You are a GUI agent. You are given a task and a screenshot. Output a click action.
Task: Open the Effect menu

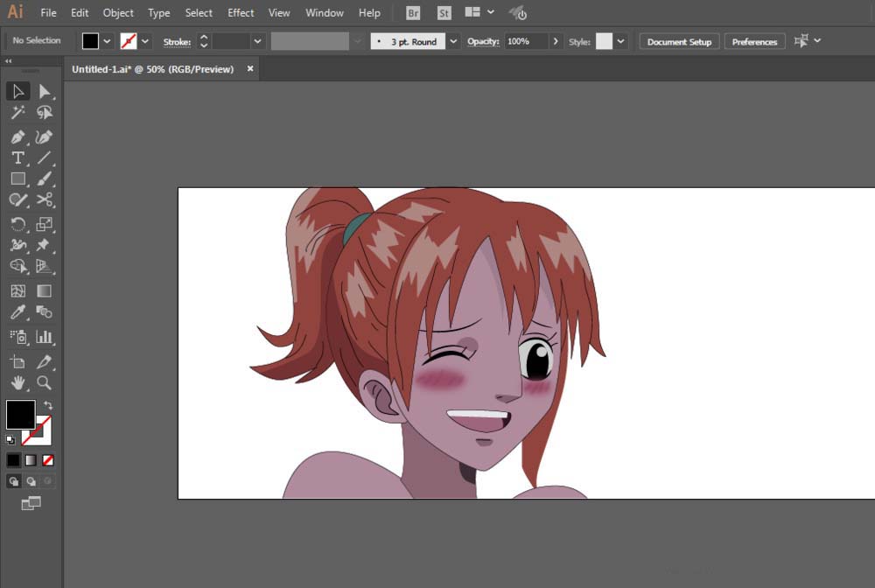point(241,13)
